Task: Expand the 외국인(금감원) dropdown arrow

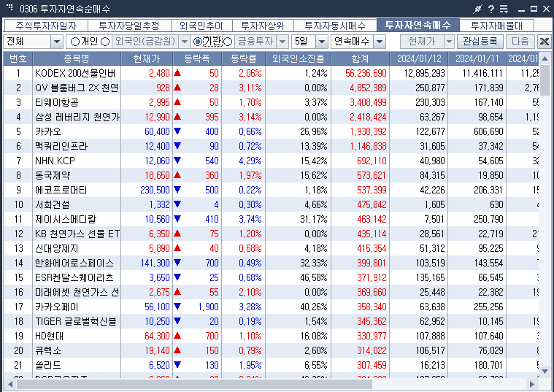Action: pos(185,42)
